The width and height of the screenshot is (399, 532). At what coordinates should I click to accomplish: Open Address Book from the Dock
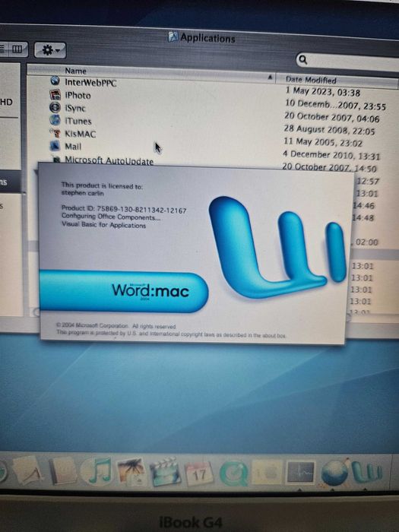click(63, 470)
